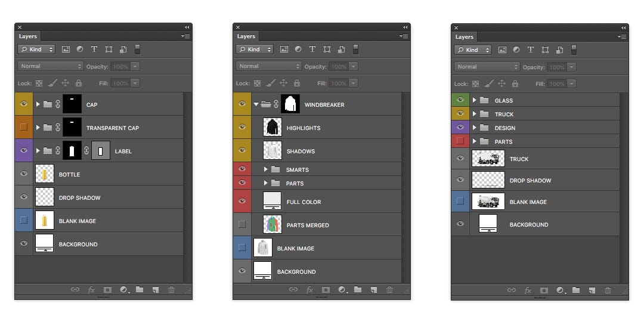The height and width of the screenshot is (328, 644).
Task: Click lock position icon in middle panel
Action: pyautogui.click(x=283, y=83)
